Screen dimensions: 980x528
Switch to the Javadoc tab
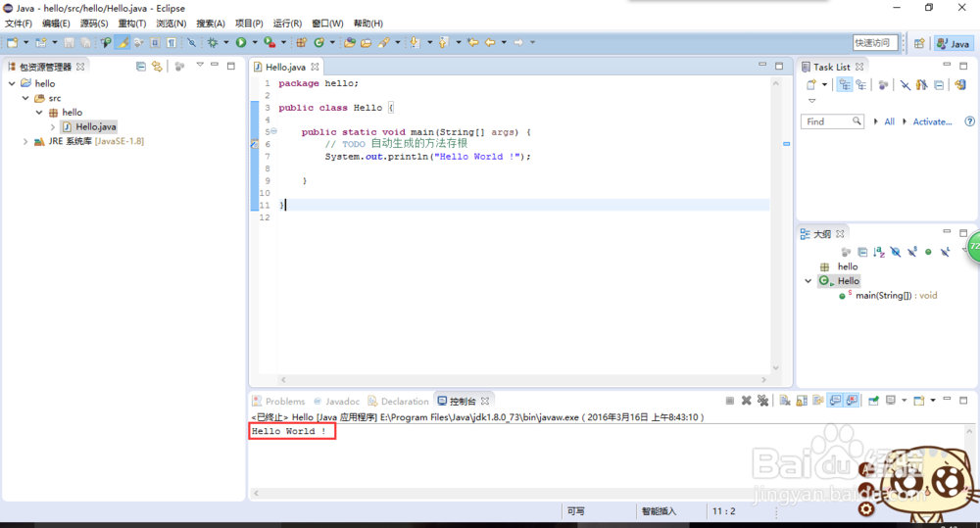(337, 402)
